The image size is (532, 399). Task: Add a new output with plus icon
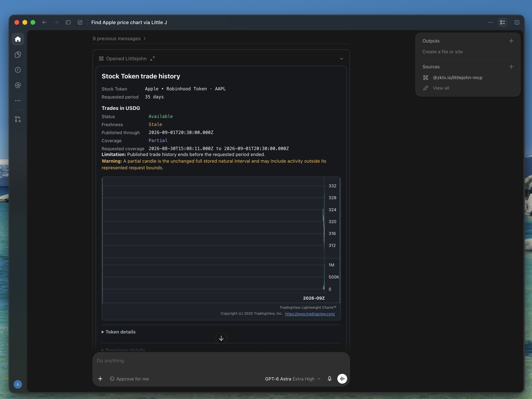[x=511, y=41]
